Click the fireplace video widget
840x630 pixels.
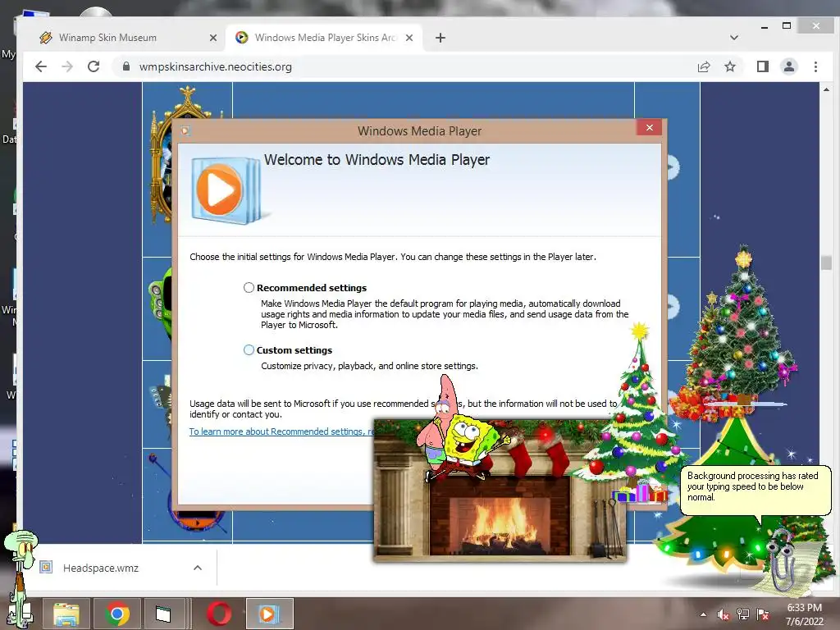[x=500, y=491]
